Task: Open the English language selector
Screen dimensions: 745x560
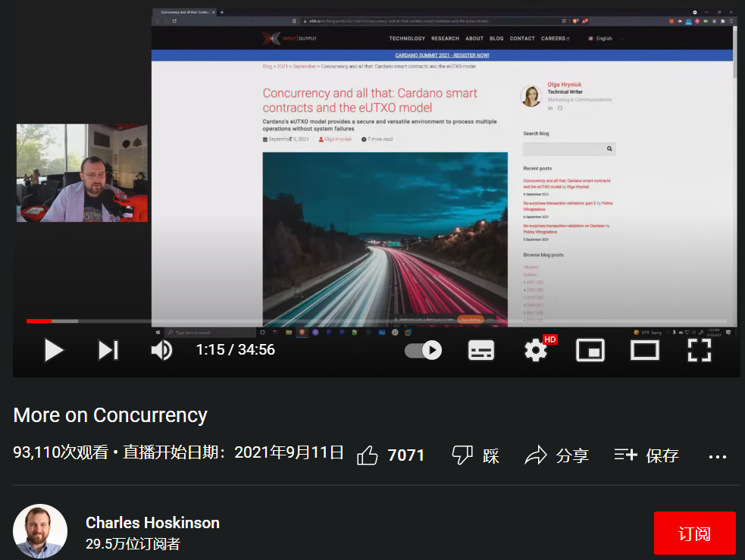Action: pos(600,39)
